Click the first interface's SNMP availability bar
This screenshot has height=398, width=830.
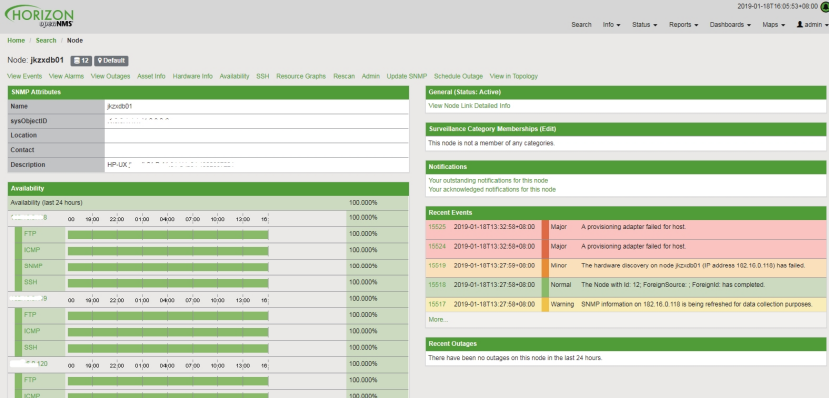pos(168,267)
